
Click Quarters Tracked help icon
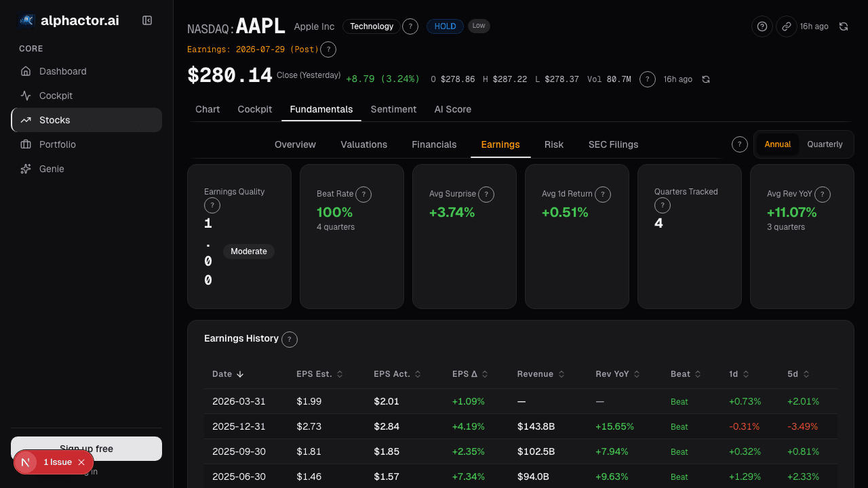tap(663, 205)
